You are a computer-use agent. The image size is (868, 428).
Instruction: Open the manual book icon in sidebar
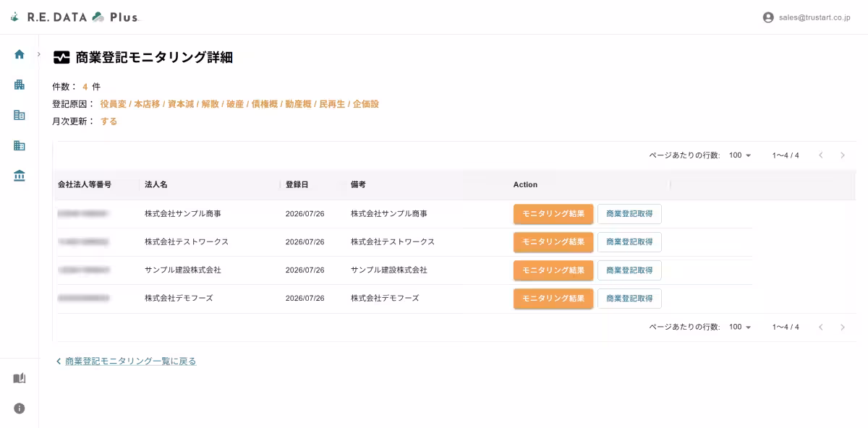[x=20, y=378]
